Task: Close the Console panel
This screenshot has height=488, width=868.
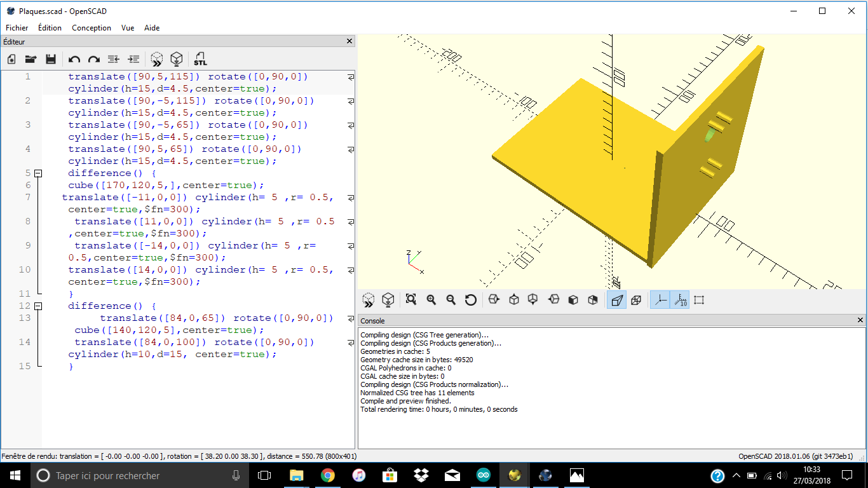Action: coord(861,321)
